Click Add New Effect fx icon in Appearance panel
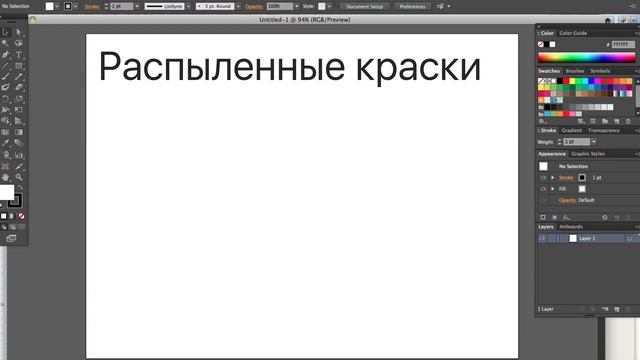Image resolution: width=640 pixels, height=360 pixels. [567, 218]
